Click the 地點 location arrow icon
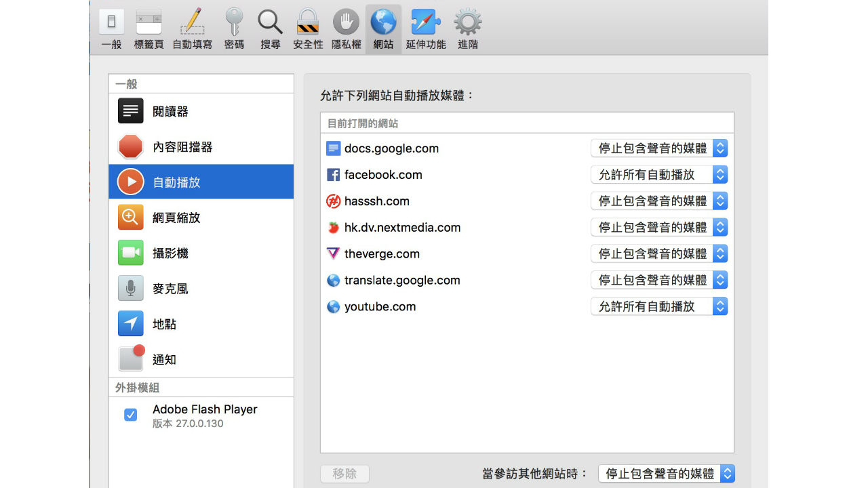The width and height of the screenshot is (868, 488). click(131, 323)
